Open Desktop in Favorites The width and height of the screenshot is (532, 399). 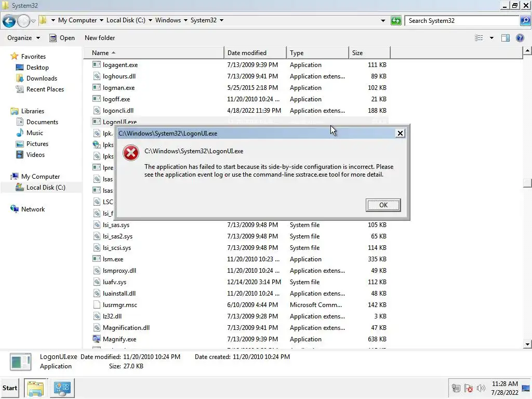37,68
